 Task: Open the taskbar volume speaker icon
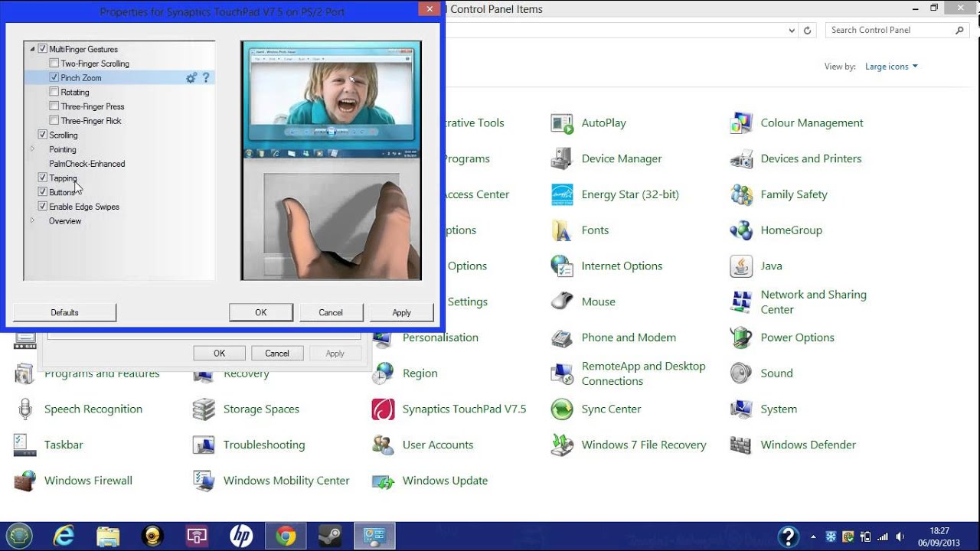point(901,536)
